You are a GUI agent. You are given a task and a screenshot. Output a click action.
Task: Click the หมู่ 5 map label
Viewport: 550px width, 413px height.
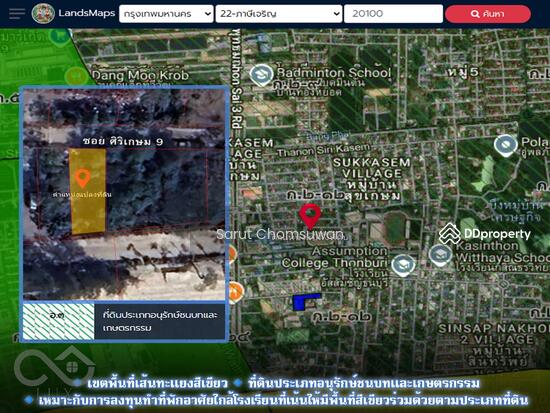[x=463, y=73]
